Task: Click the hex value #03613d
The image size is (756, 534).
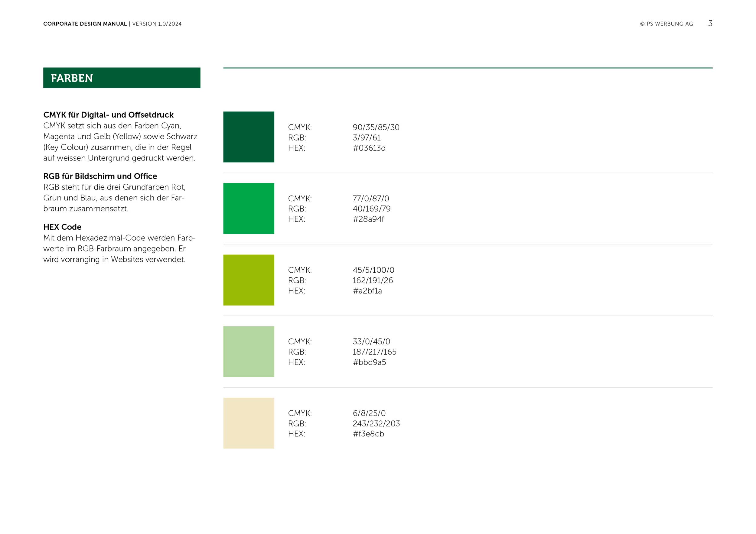Action: (369, 148)
